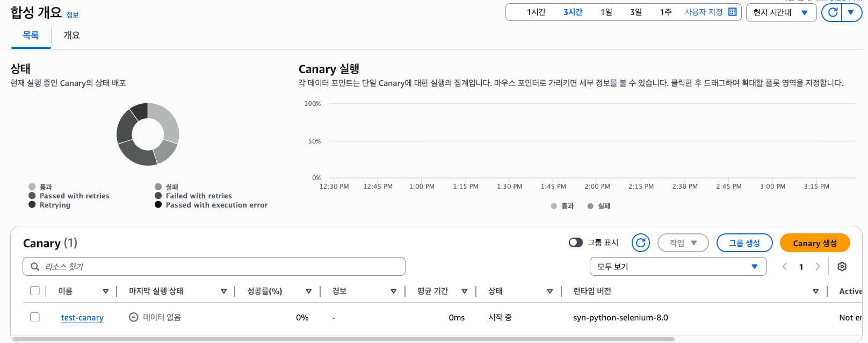Click the 그룹 생성 button

(x=744, y=243)
